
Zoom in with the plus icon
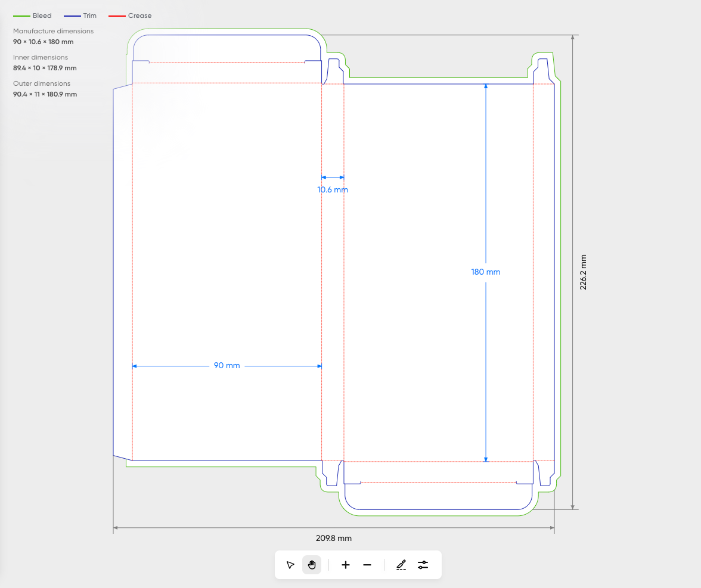click(x=346, y=565)
